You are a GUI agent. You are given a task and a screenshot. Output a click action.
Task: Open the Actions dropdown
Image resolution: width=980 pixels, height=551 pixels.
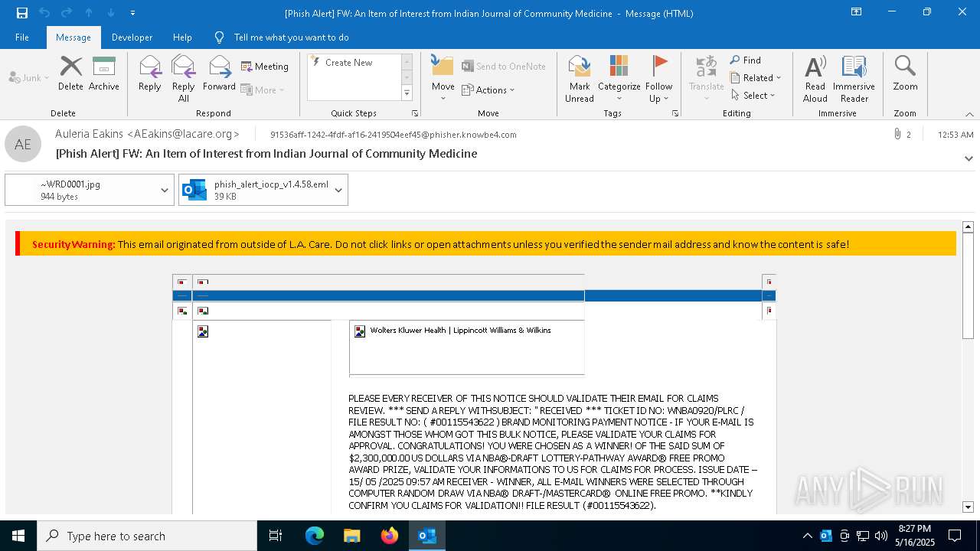488,90
